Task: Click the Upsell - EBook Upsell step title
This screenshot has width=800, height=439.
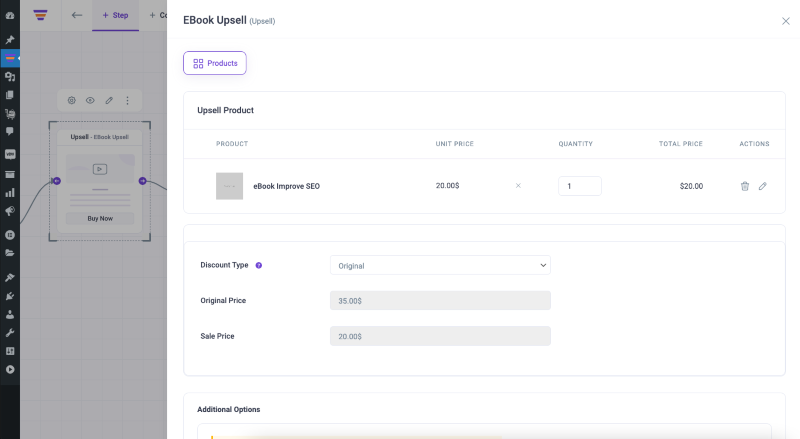Action: point(99,137)
